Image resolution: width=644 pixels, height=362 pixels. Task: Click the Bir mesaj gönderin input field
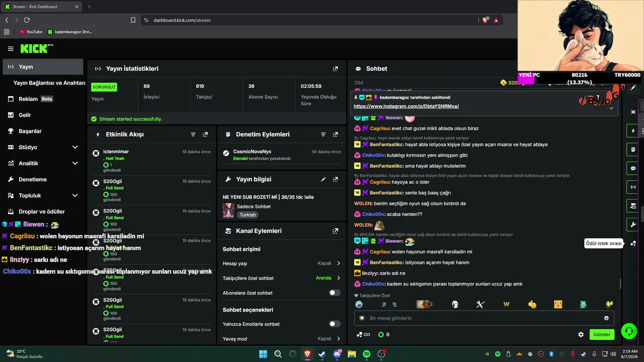pos(483,318)
